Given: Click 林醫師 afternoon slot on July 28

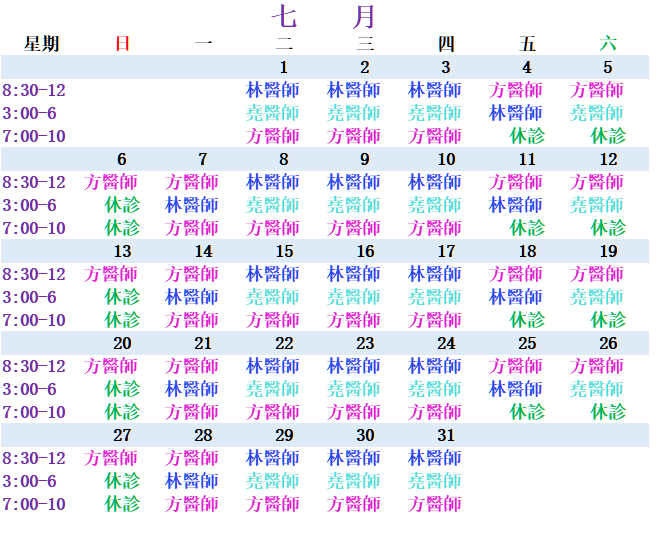Looking at the screenshot, I should (191, 481).
